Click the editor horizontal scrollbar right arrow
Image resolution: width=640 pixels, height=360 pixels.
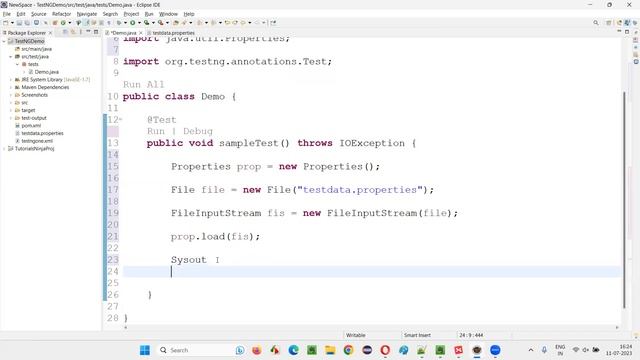point(617,327)
